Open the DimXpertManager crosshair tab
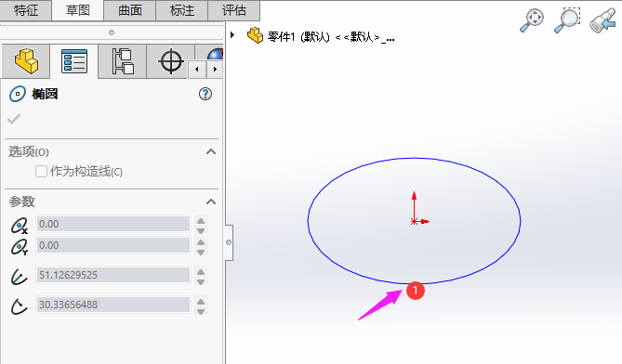 click(170, 61)
